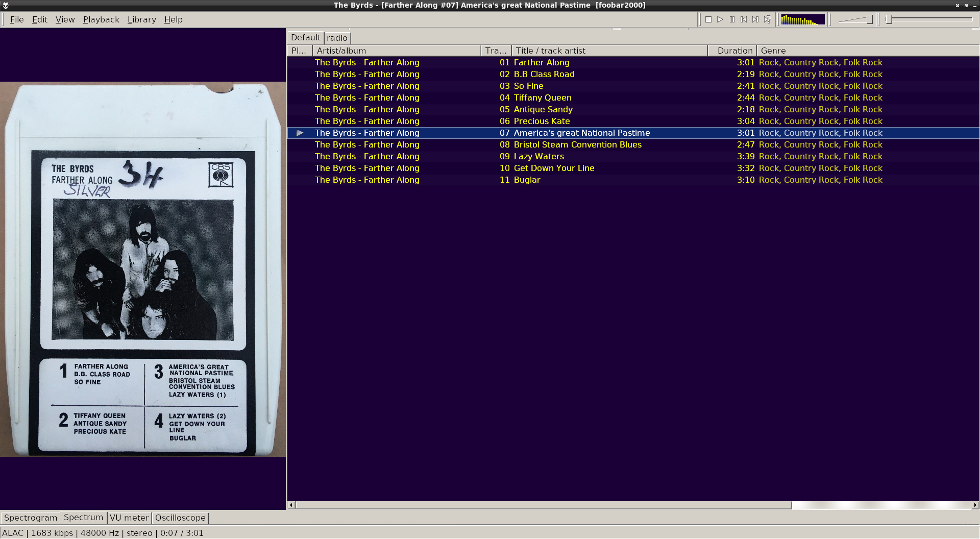This screenshot has width=980, height=539.
Task: Click the right scroll arrow in playlist
Action: (975, 505)
